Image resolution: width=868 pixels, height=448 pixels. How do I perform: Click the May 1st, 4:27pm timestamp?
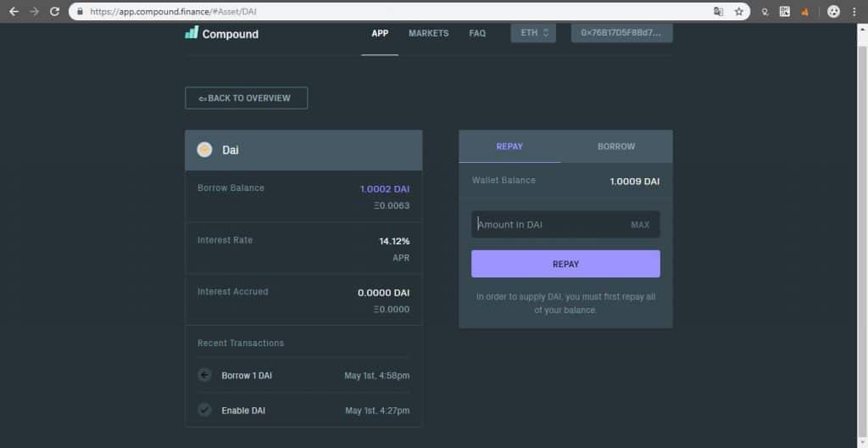tap(377, 411)
